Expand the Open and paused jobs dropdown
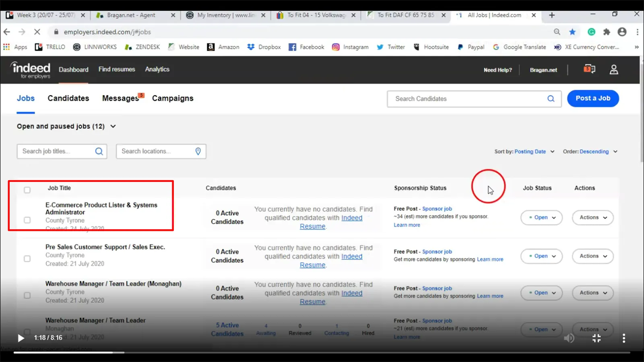 click(x=66, y=126)
